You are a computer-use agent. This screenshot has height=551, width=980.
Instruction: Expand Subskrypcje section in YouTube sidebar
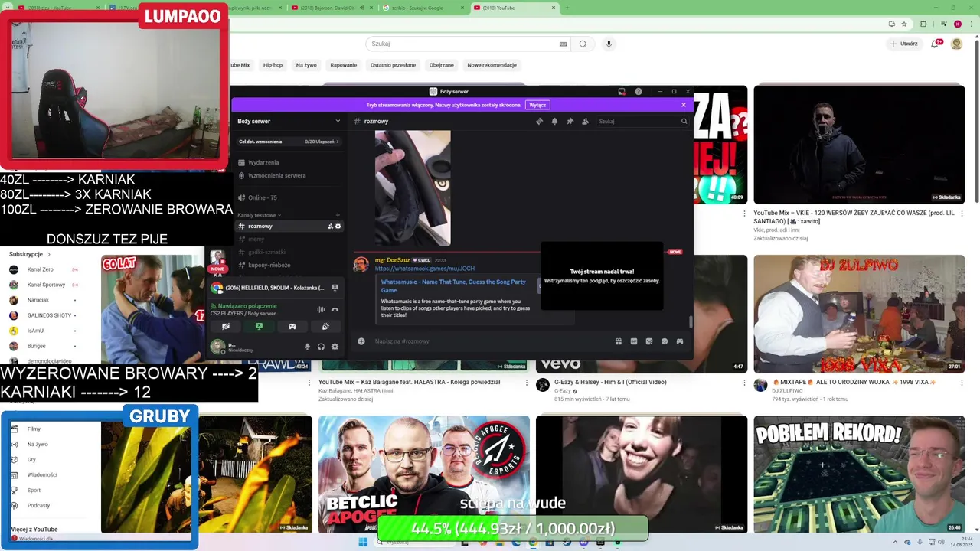pyautogui.click(x=30, y=254)
